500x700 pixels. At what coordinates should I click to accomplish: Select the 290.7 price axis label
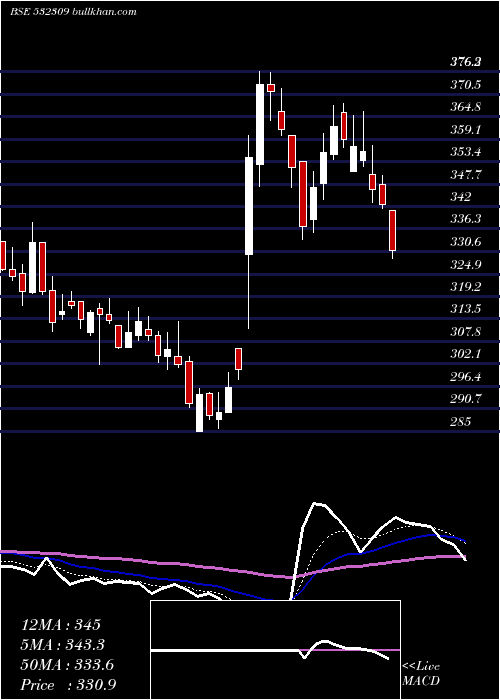[465, 399]
